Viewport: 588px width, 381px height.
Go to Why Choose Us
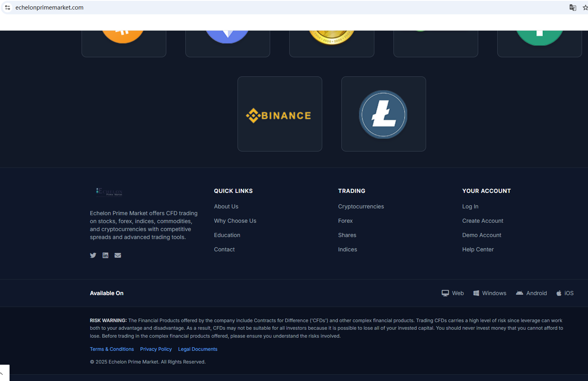coord(235,221)
